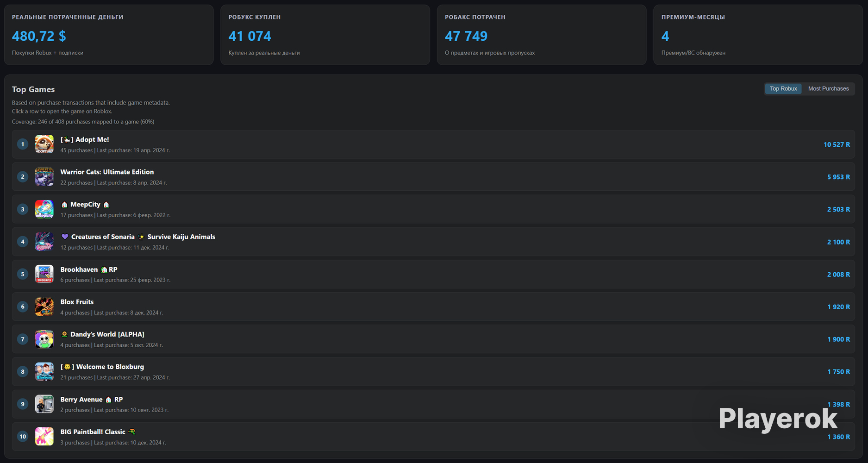
Task: Select the MeepCity game icon
Action: pos(44,209)
